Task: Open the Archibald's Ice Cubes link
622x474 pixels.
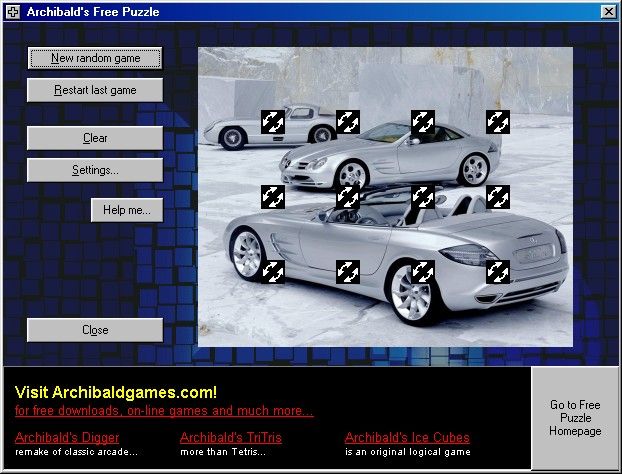Action: click(x=407, y=437)
